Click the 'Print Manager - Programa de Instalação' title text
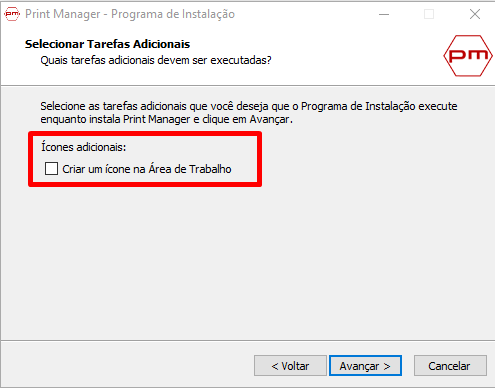 (130, 14)
